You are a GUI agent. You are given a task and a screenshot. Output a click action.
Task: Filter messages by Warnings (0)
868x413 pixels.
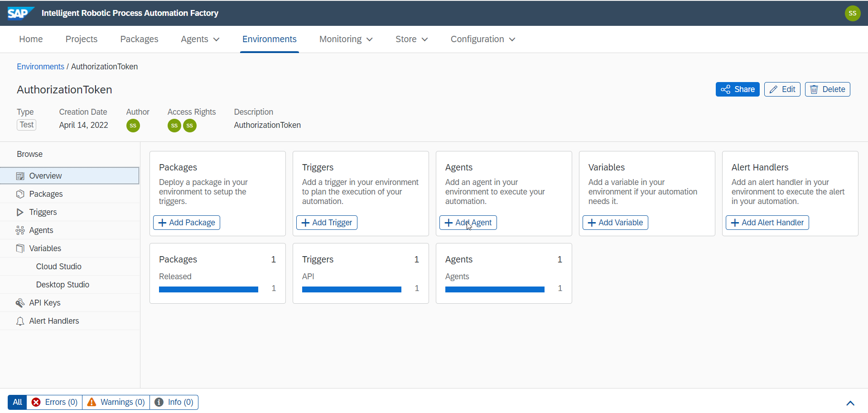(116, 402)
